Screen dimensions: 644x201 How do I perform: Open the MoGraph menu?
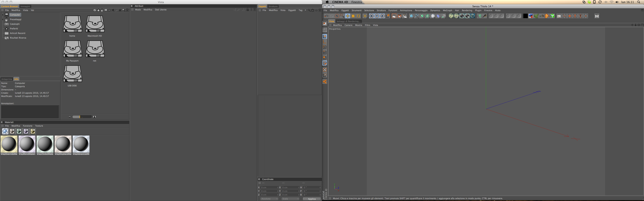coord(448,11)
